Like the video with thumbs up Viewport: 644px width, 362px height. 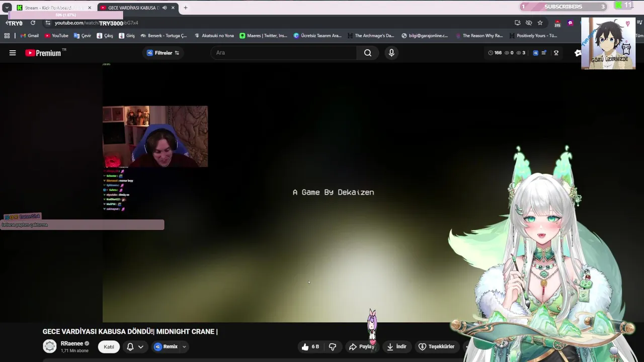(x=310, y=346)
